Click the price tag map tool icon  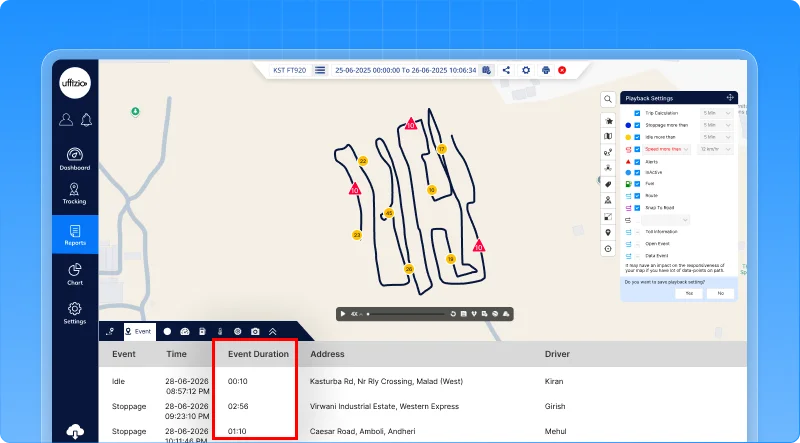pos(608,184)
